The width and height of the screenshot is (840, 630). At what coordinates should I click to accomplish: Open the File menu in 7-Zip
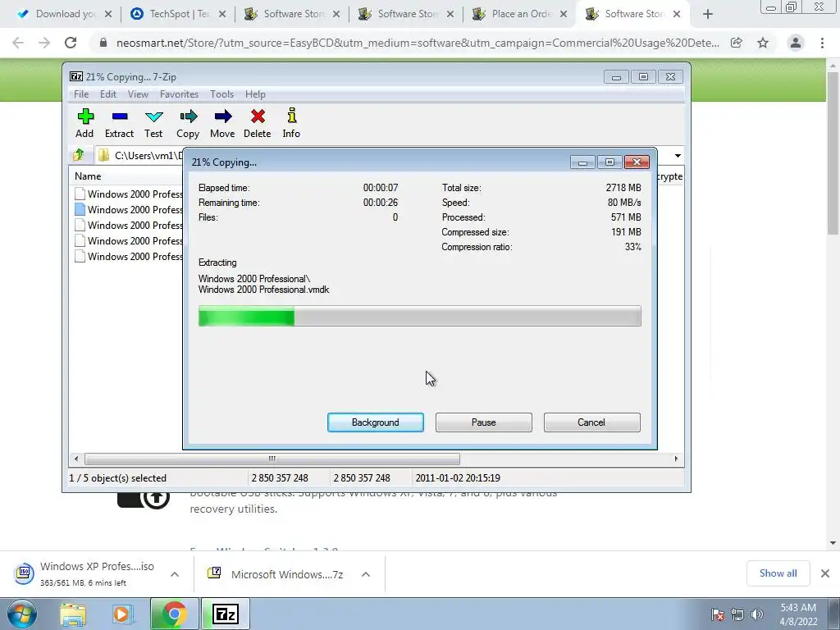pos(81,94)
